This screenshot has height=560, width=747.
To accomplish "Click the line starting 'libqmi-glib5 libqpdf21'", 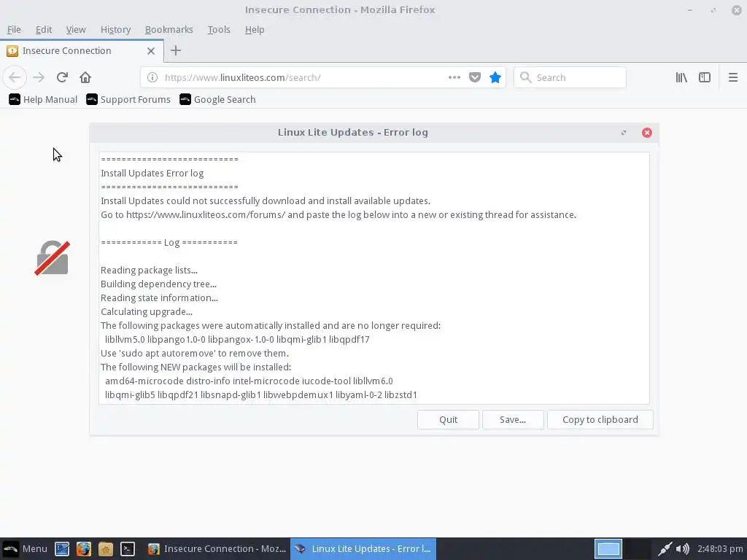I will tap(261, 394).
